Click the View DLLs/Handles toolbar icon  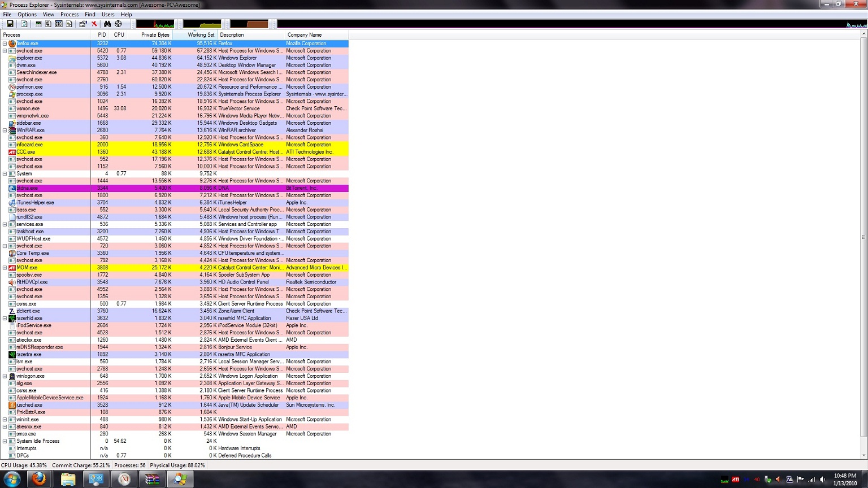point(69,24)
